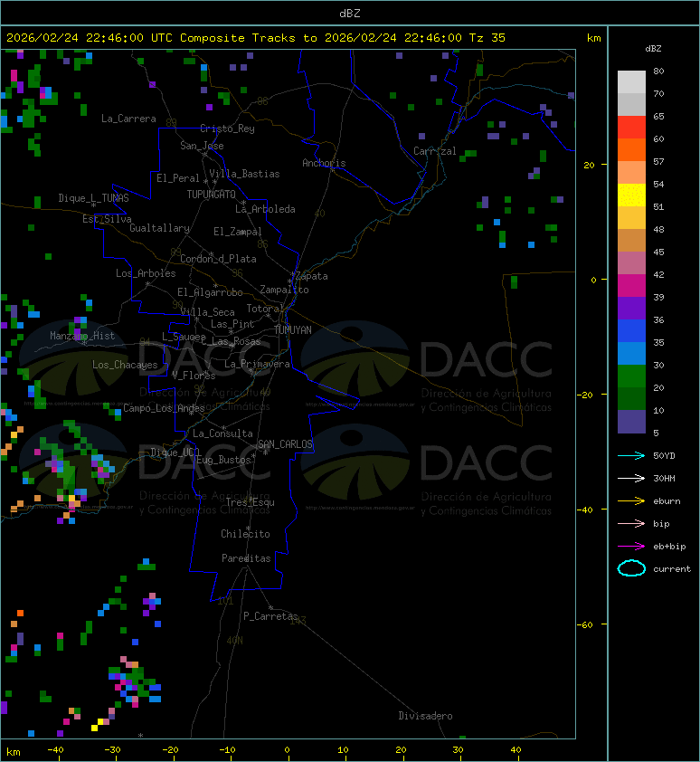
Task: Click the La_Primavera place label
Action: [x=257, y=364]
